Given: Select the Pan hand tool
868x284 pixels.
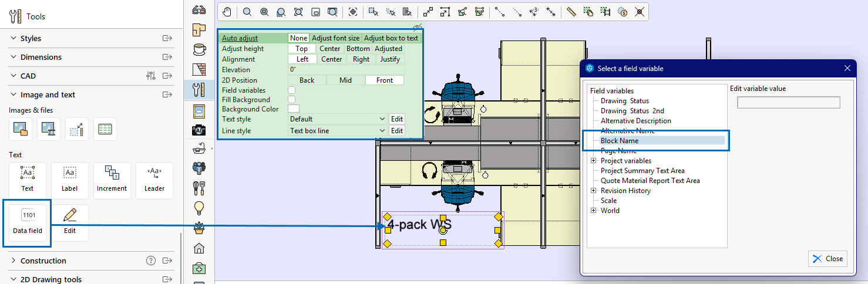Looking at the screenshot, I should (227, 11).
